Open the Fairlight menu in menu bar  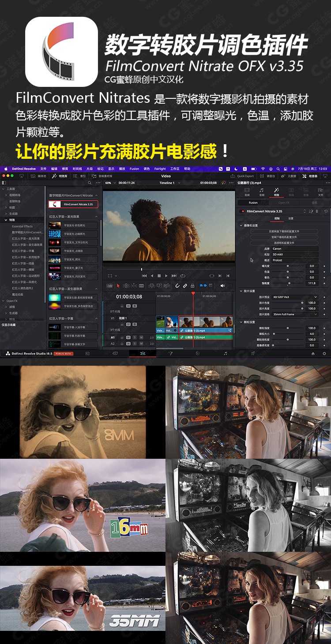coord(160,168)
